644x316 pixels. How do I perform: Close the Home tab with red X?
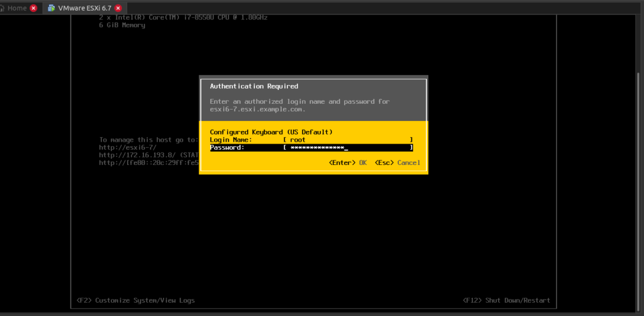click(x=33, y=8)
